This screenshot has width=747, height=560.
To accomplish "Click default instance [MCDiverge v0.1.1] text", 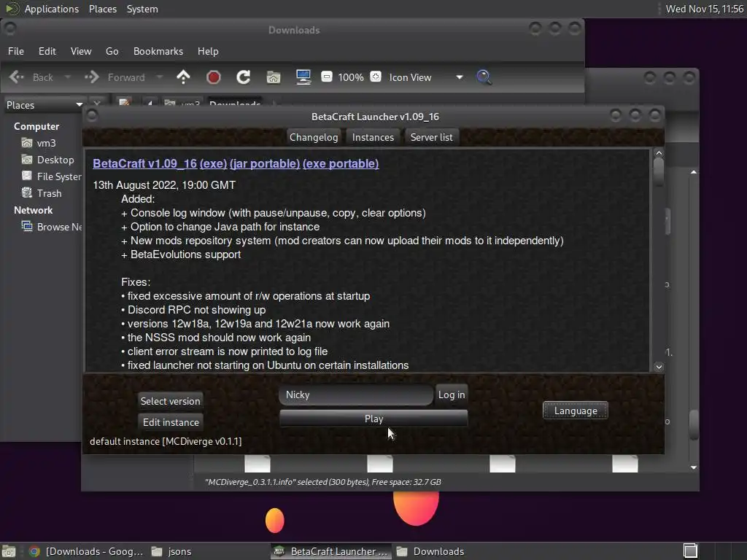I will (166, 441).
